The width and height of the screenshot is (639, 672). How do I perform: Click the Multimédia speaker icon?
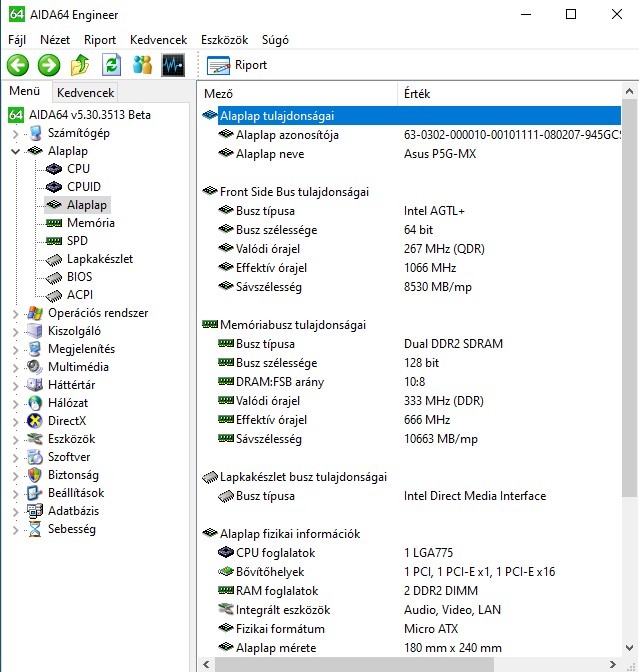pos(35,367)
